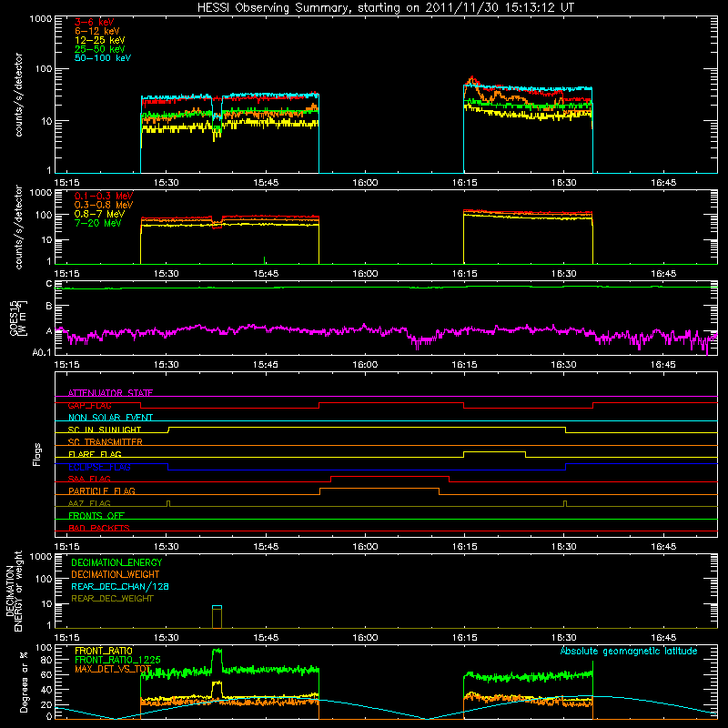Click the 15:15 tick label under the MeV panel

point(66,274)
